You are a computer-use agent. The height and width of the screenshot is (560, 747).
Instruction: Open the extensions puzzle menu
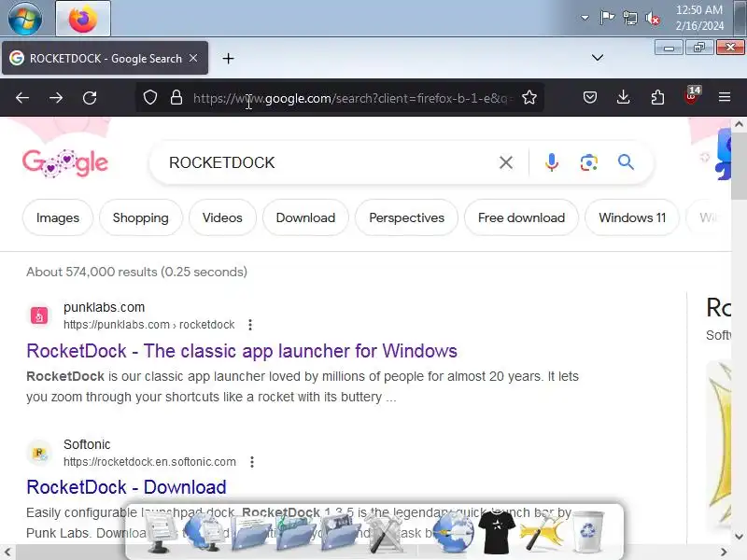coord(657,98)
